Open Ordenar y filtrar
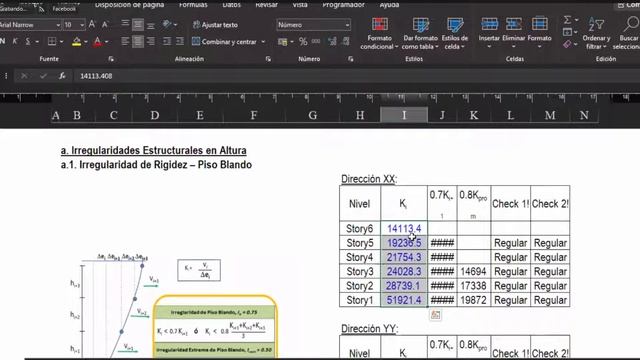 596,33
